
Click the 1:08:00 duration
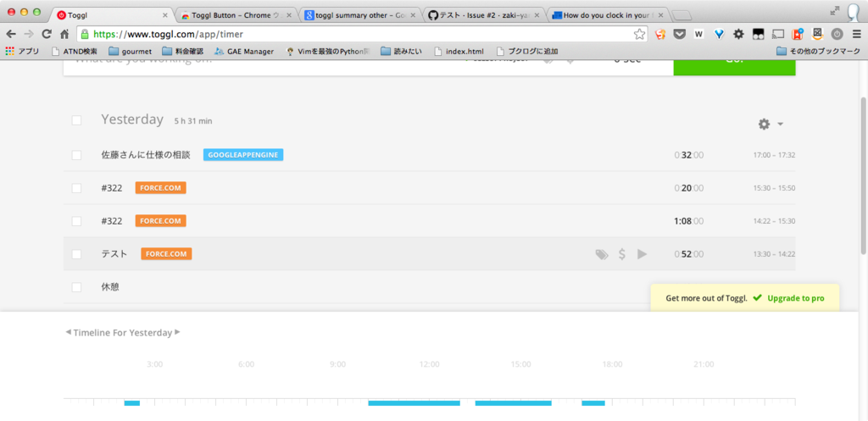(688, 221)
